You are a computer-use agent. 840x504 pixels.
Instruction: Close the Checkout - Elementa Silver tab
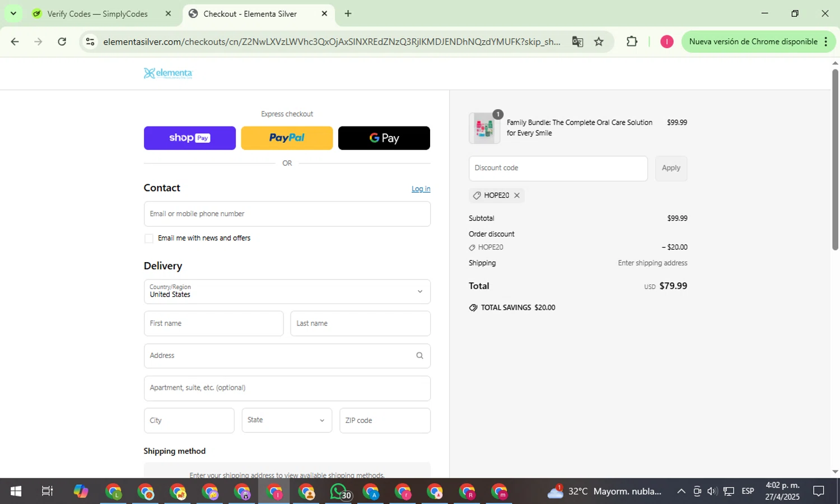pyautogui.click(x=324, y=13)
